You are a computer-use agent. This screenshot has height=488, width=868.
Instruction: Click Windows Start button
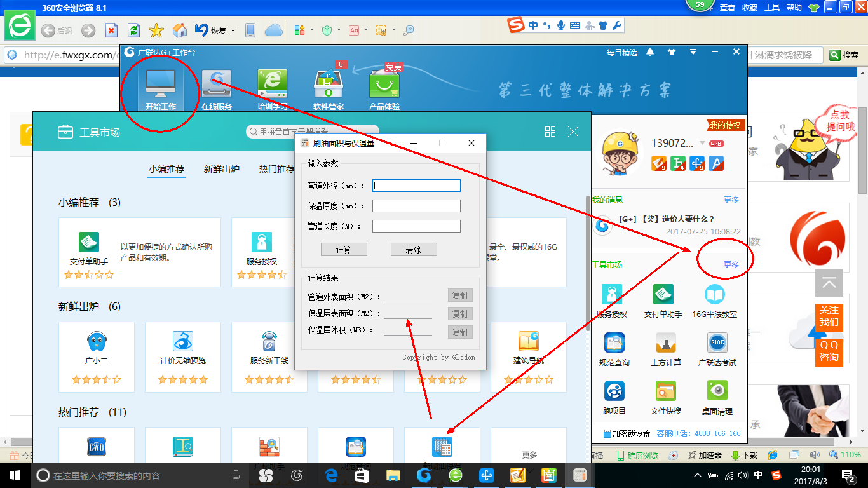click(15, 475)
